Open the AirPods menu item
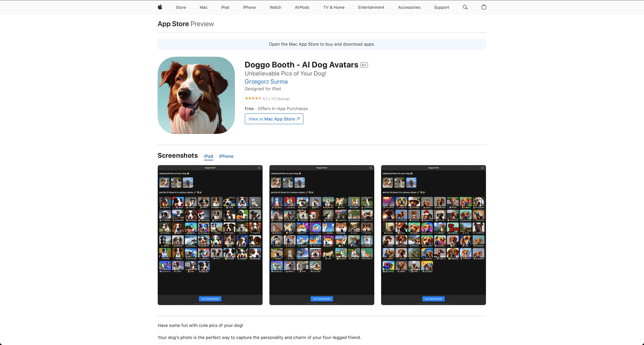The width and height of the screenshot is (644, 345). 302,7
